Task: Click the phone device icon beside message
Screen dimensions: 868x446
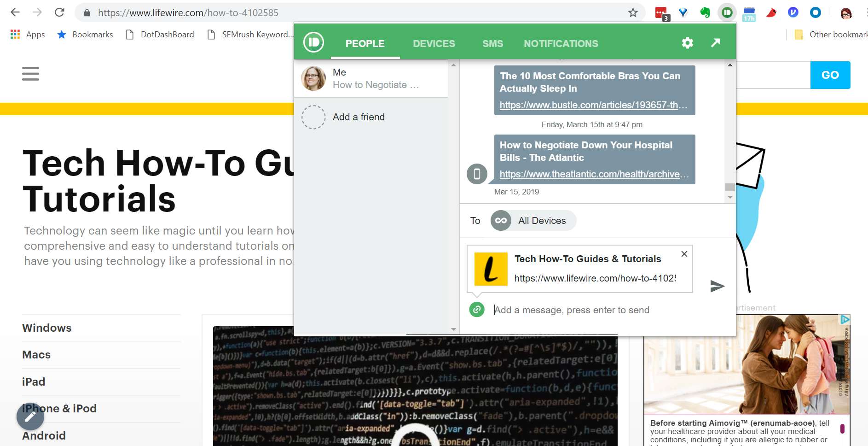Action: [477, 174]
